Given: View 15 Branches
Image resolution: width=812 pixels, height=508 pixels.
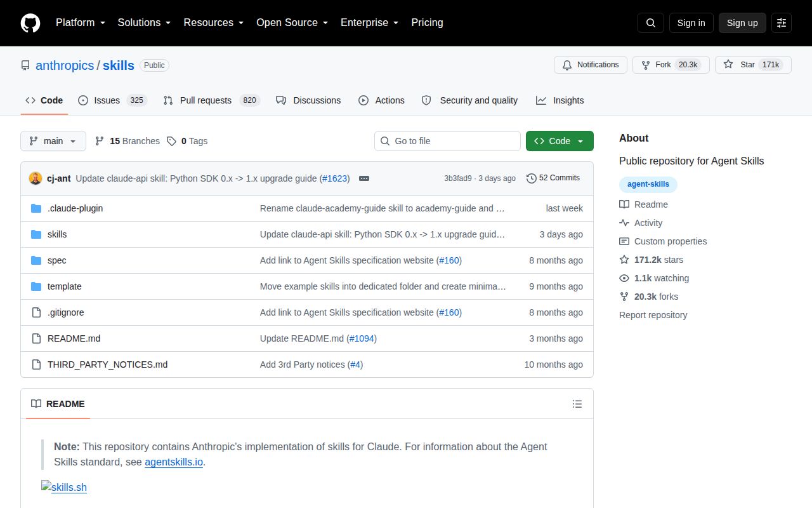Looking at the screenshot, I should click(128, 141).
